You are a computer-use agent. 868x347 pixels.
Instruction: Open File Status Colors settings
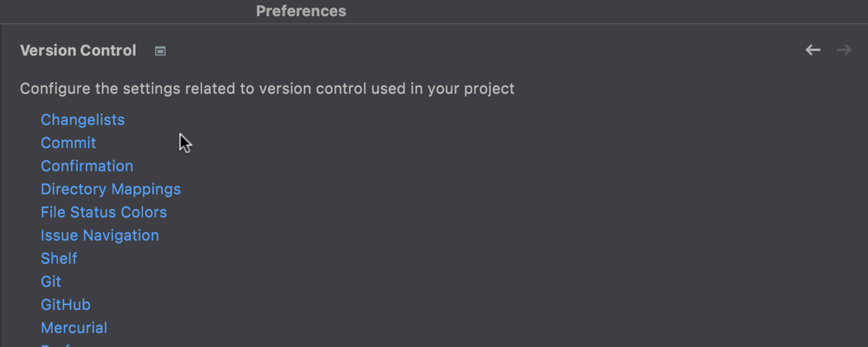(103, 212)
